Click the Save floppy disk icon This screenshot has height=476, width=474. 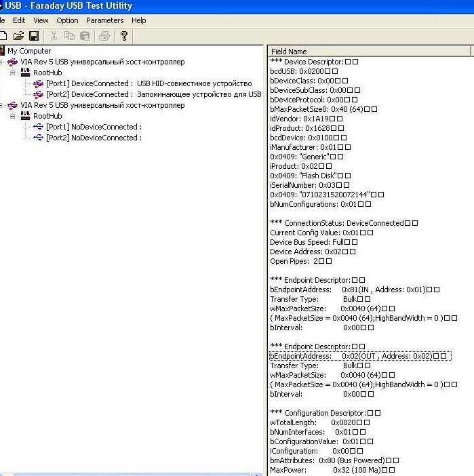pyautogui.click(x=33, y=36)
